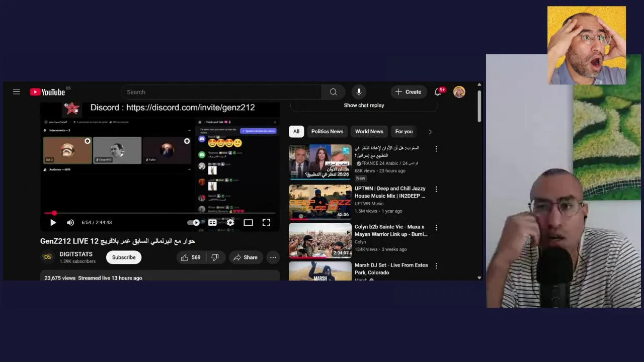Screen dimensions: 644x362
Task: Dislike the video with thumbs down
Action: click(x=215, y=257)
